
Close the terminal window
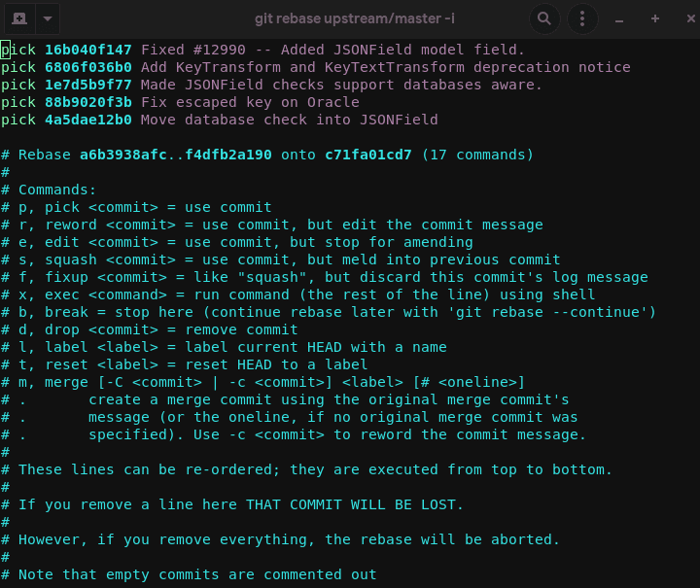(682, 18)
